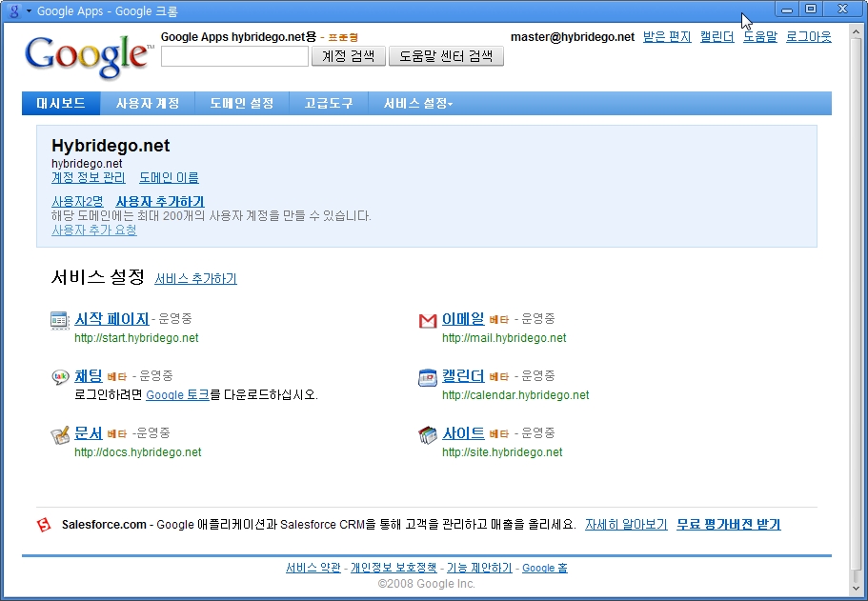
Task: Click the 사용자 추가하기 link
Action: (160, 201)
